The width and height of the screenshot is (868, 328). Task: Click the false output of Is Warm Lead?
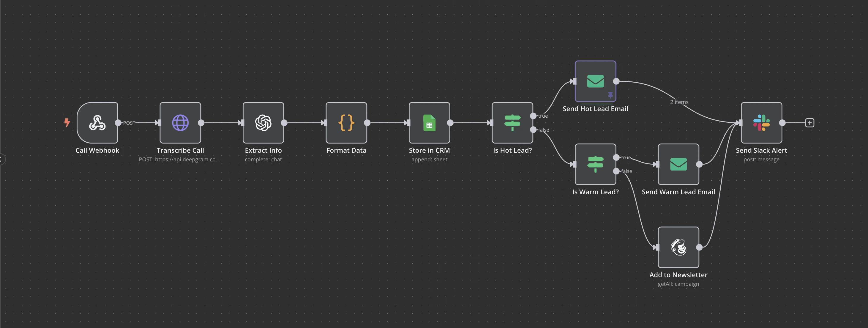[x=616, y=171]
